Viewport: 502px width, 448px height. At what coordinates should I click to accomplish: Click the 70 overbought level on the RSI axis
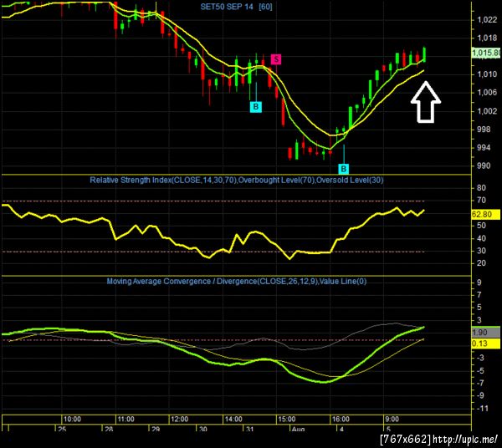pyautogui.click(x=482, y=201)
